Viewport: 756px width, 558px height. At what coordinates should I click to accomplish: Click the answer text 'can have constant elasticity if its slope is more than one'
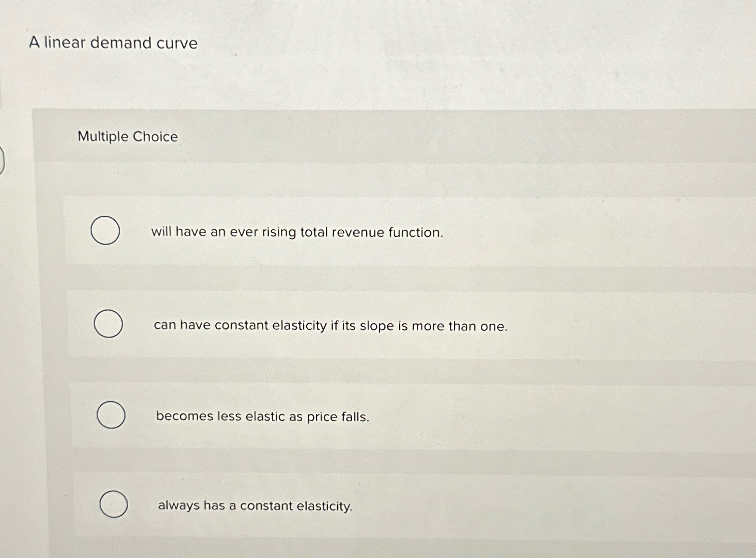point(331,326)
